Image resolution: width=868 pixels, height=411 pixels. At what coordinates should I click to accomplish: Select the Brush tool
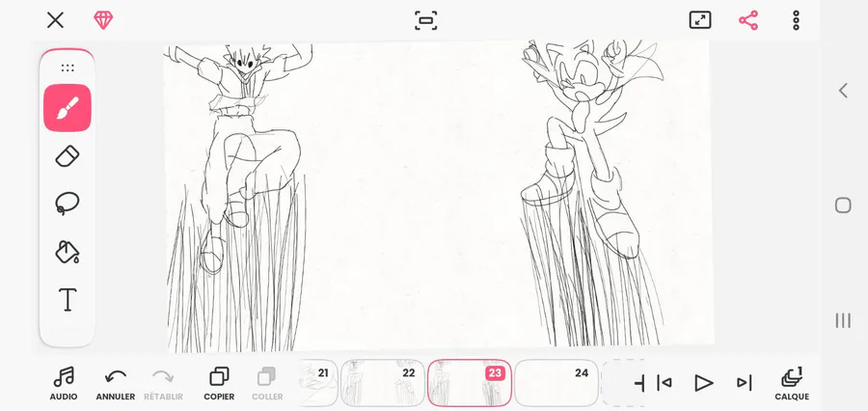click(x=68, y=108)
